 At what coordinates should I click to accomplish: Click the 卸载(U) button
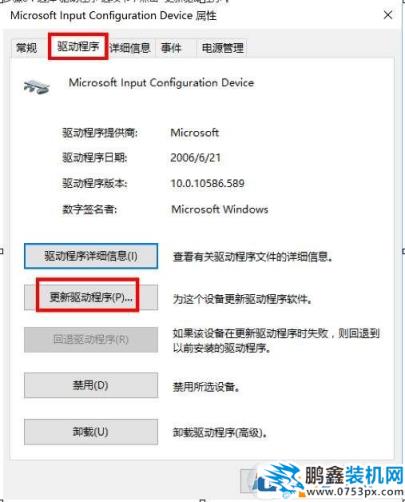click(91, 432)
